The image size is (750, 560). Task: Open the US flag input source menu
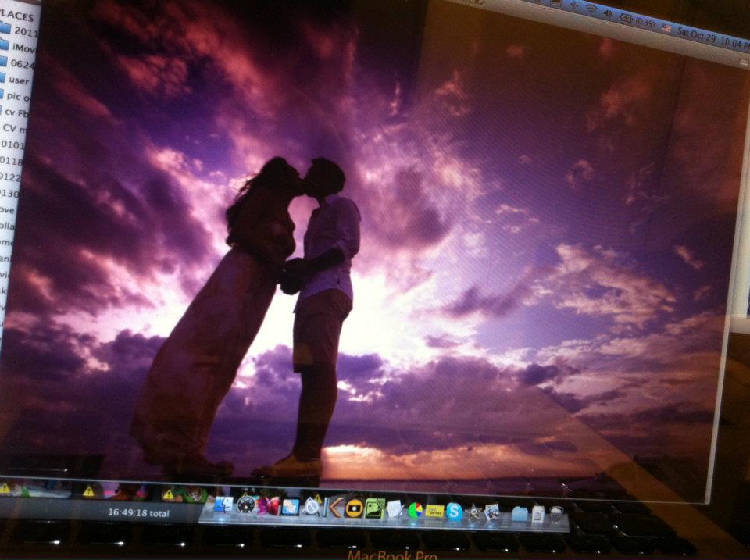(666, 27)
